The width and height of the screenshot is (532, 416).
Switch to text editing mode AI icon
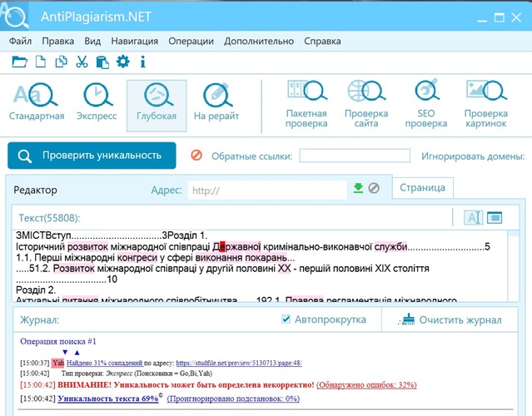tap(473, 217)
